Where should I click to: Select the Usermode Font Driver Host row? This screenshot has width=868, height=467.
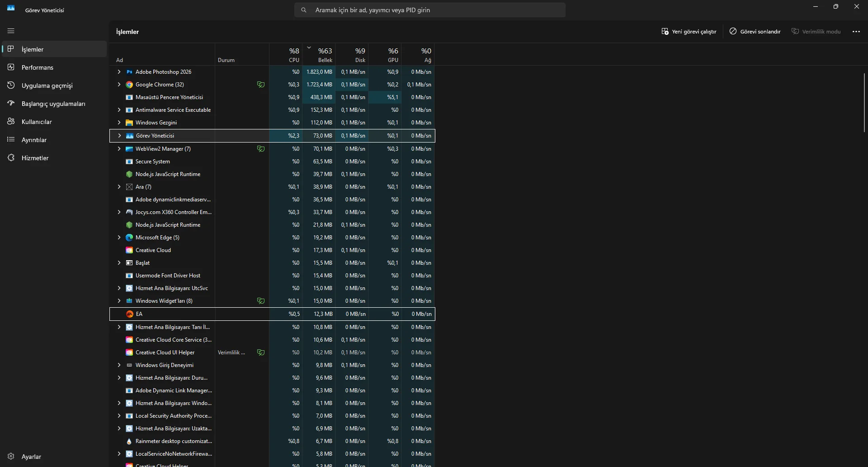(x=272, y=276)
